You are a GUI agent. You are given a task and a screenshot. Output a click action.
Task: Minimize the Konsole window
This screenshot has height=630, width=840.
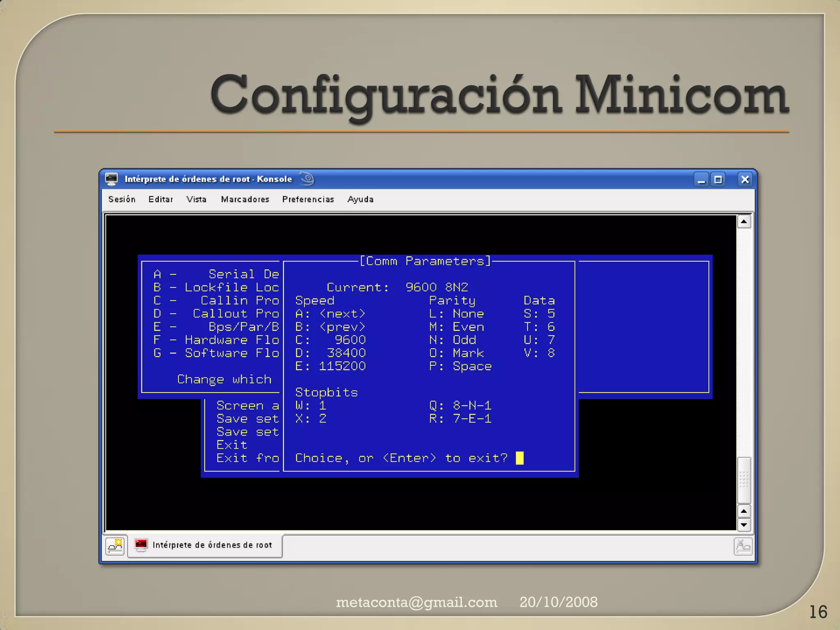coord(701,180)
